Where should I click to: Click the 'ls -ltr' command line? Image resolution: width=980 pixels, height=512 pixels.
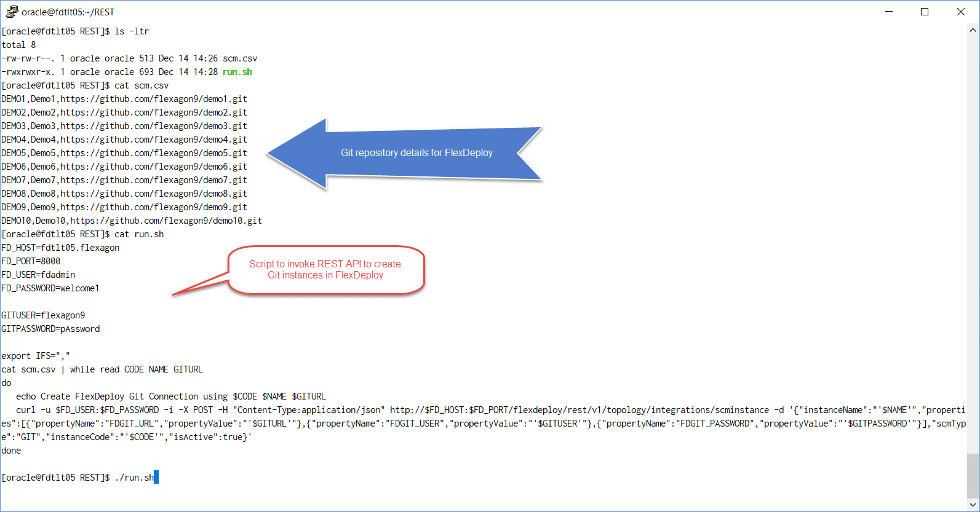click(x=75, y=31)
